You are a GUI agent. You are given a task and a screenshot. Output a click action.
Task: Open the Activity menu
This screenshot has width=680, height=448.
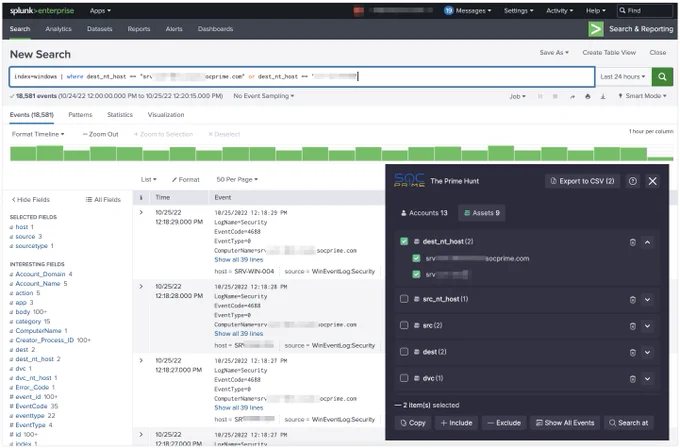click(559, 10)
